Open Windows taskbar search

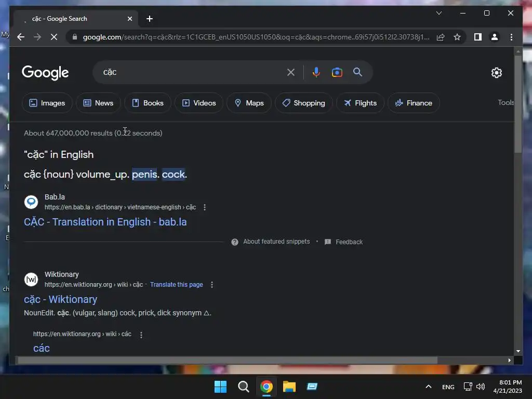tap(243, 387)
